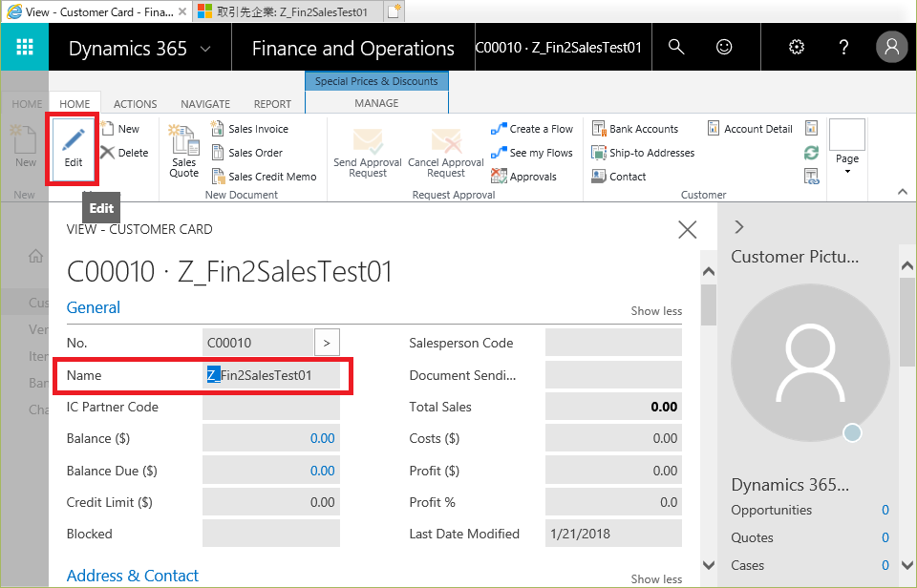917x588 pixels.
Task: Open the Balance Due ($) 0.00 link
Action: pos(322,471)
